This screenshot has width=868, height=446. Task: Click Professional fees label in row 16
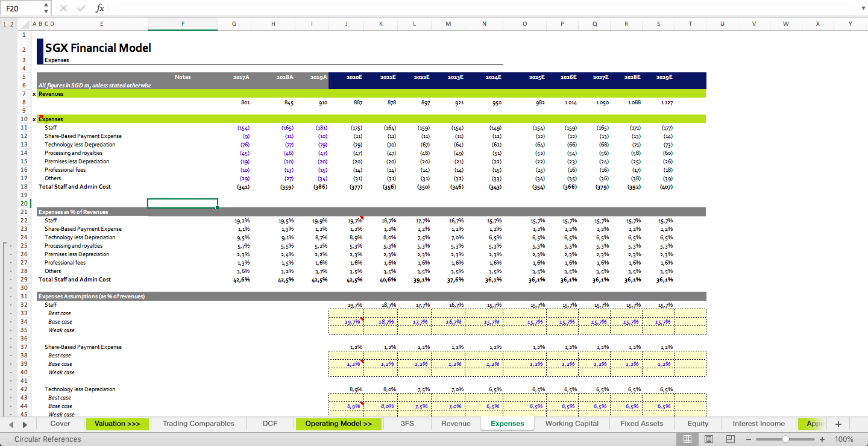point(65,170)
